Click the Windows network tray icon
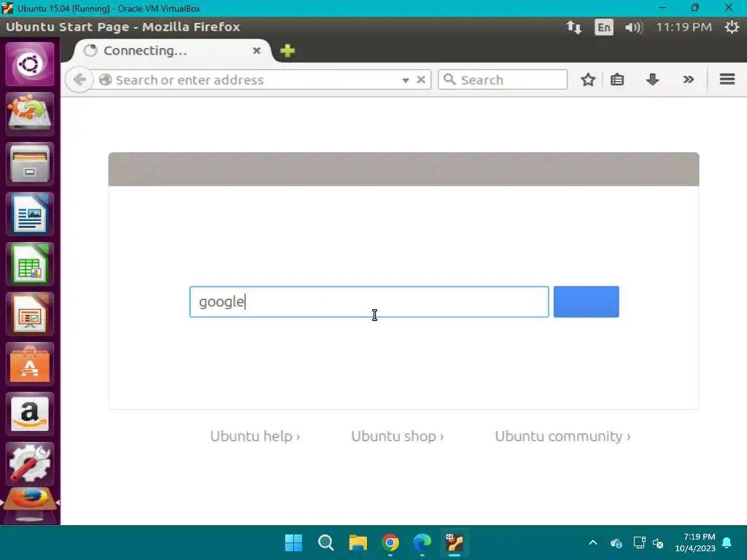Image resolution: width=747 pixels, height=560 pixels. [639, 542]
